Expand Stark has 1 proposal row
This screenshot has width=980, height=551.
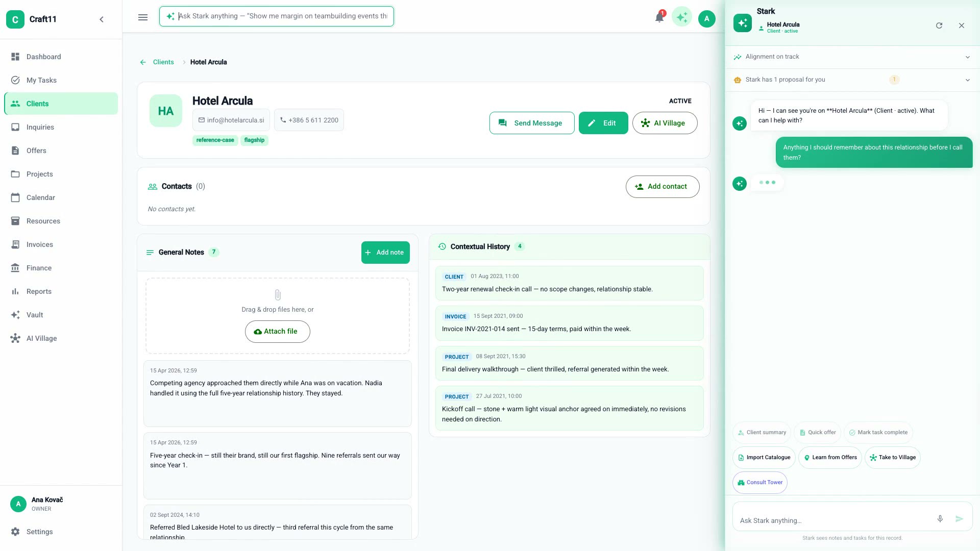click(852, 80)
